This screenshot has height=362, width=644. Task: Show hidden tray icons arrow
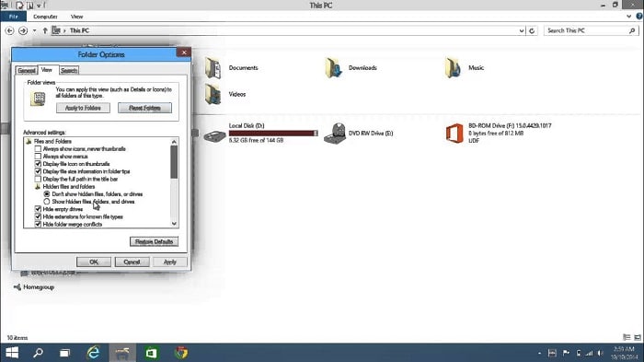(539, 353)
